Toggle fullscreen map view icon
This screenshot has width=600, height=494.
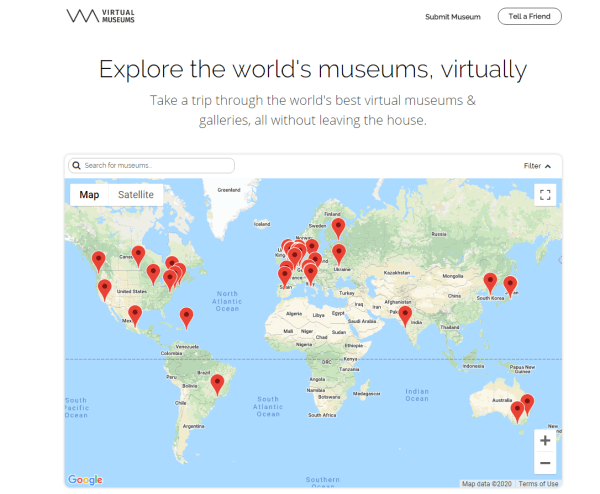545,195
